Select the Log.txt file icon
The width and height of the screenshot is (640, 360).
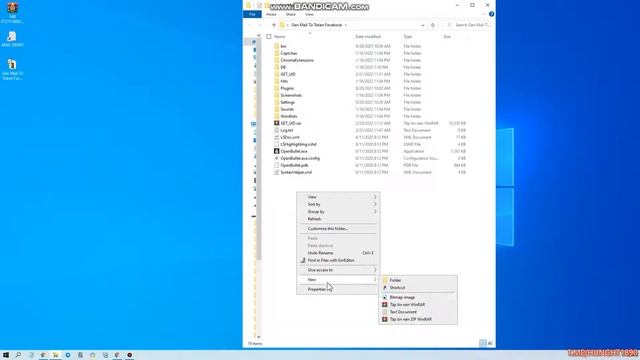276,130
